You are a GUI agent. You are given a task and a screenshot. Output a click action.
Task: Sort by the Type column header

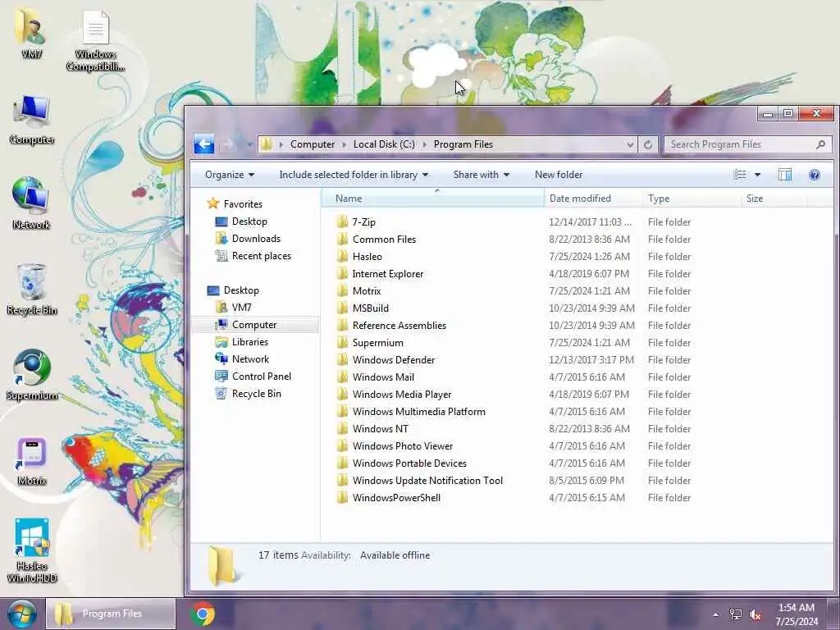tap(692, 199)
